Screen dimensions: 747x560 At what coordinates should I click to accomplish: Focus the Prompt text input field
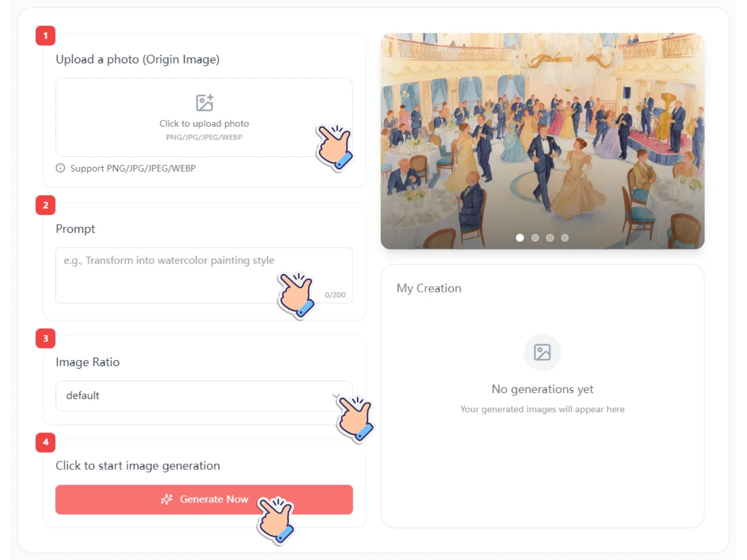tap(171, 275)
